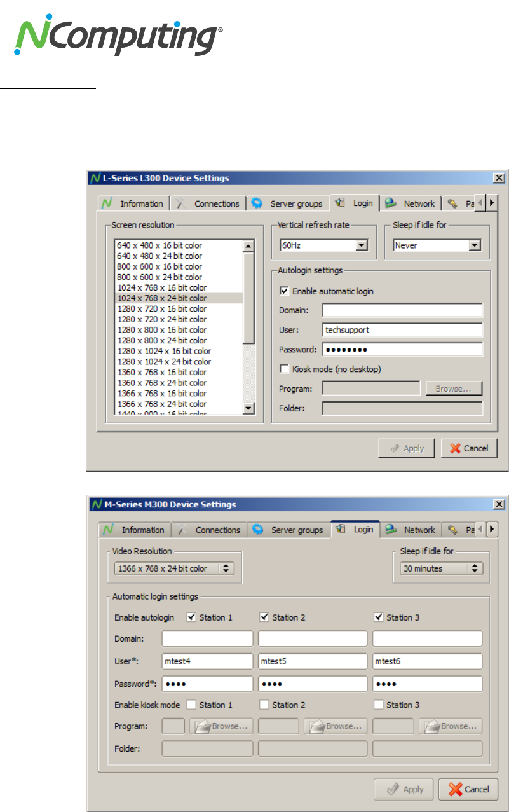Select 1366 x 768 x 16 bit color
This screenshot has width=509, height=812.
coord(179,393)
